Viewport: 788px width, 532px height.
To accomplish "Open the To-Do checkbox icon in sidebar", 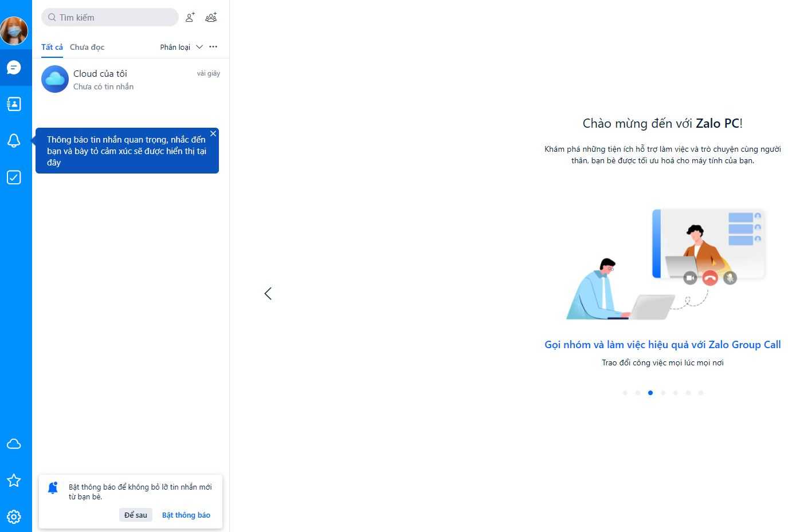I will pyautogui.click(x=14, y=177).
